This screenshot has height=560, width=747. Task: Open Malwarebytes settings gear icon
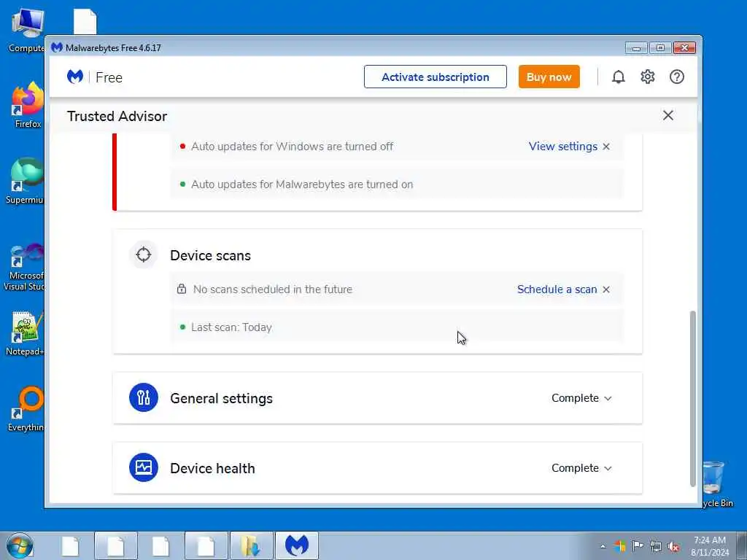coord(648,77)
